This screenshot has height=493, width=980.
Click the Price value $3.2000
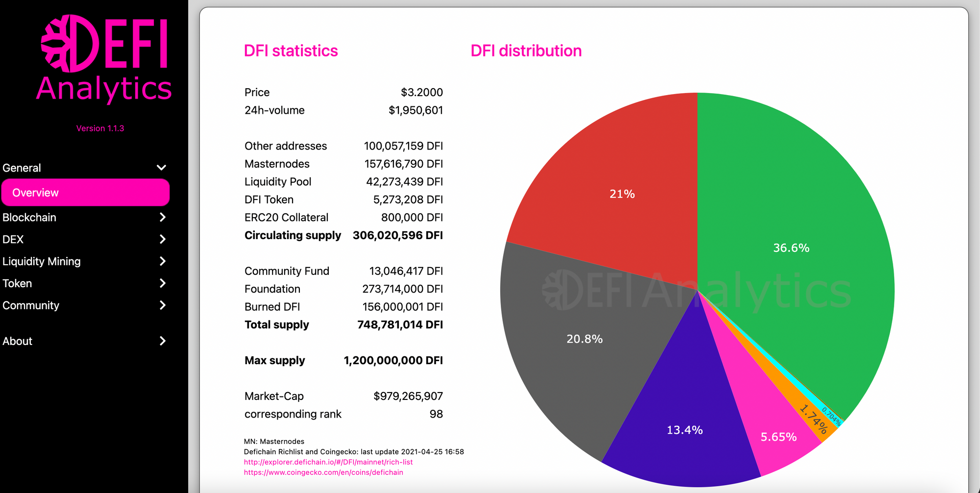tap(422, 93)
